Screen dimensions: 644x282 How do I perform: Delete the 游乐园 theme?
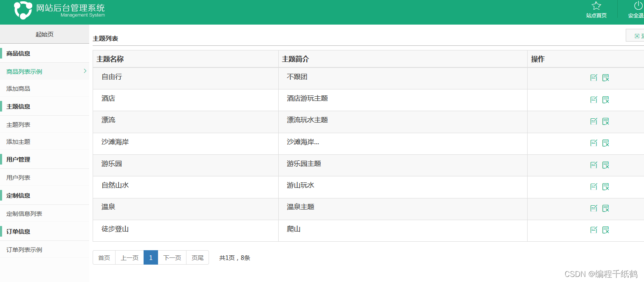click(x=606, y=165)
